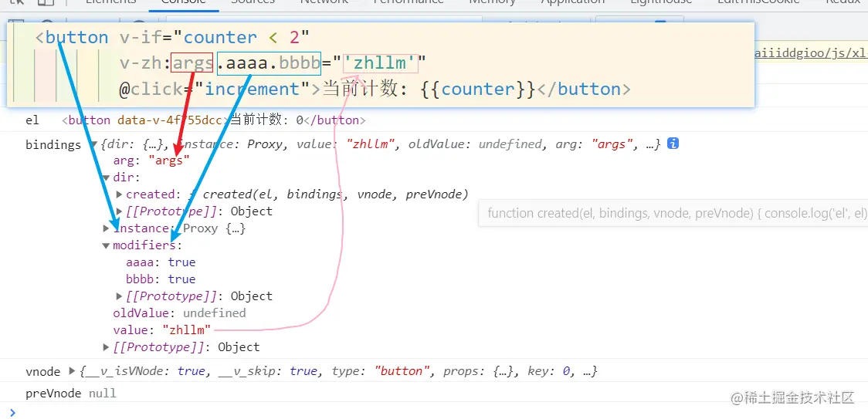Open the Memory tab

492,2
